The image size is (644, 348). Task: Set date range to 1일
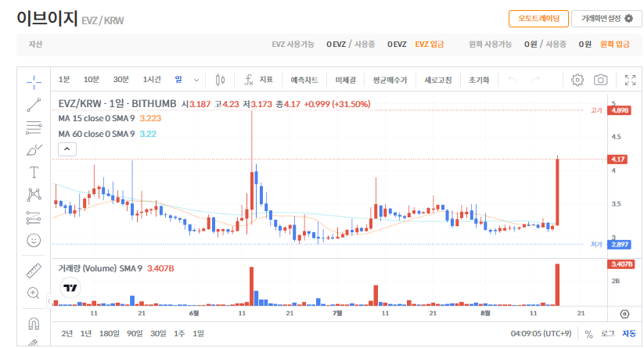[199, 334]
